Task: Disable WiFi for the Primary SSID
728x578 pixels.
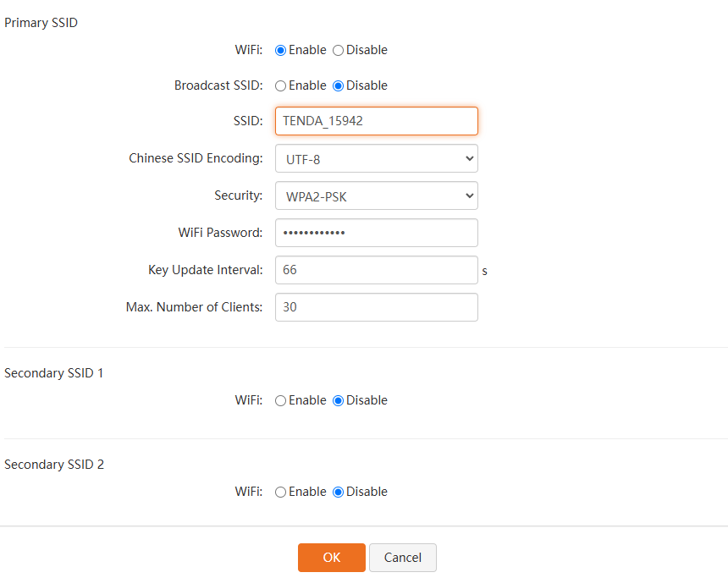Action: click(339, 50)
